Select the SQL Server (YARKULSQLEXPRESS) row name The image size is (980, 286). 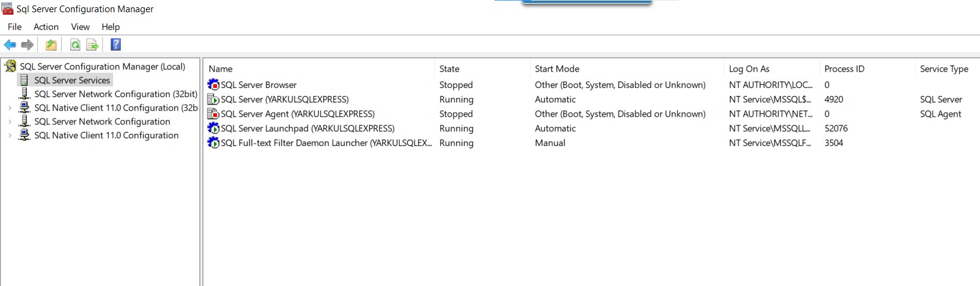click(x=285, y=99)
